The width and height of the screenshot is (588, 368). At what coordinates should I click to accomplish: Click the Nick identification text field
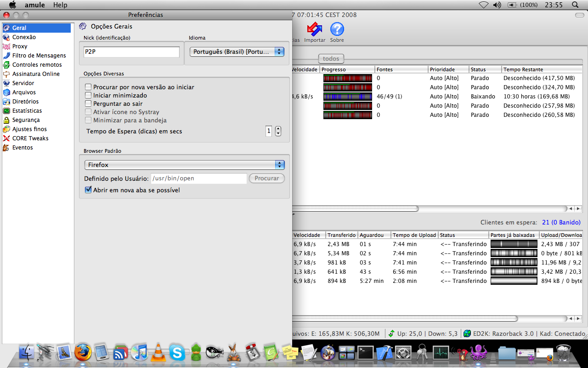click(x=131, y=52)
